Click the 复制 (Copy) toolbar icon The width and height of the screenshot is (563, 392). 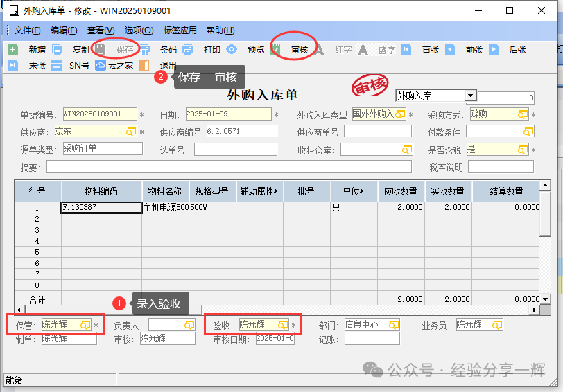coord(58,50)
